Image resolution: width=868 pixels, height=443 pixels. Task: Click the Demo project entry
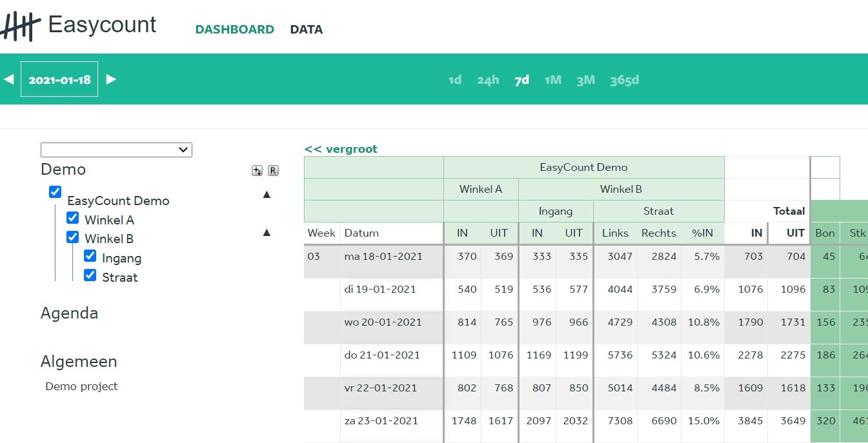point(81,387)
